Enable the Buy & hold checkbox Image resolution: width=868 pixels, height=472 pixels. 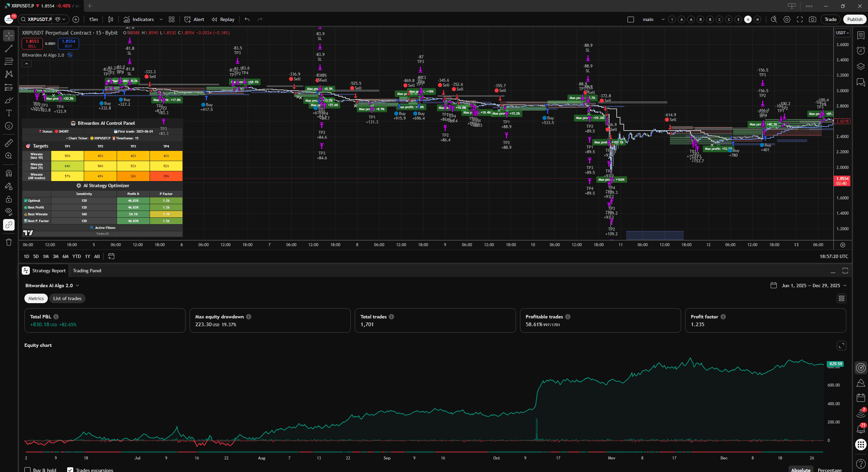pyautogui.click(x=28, y=470)
